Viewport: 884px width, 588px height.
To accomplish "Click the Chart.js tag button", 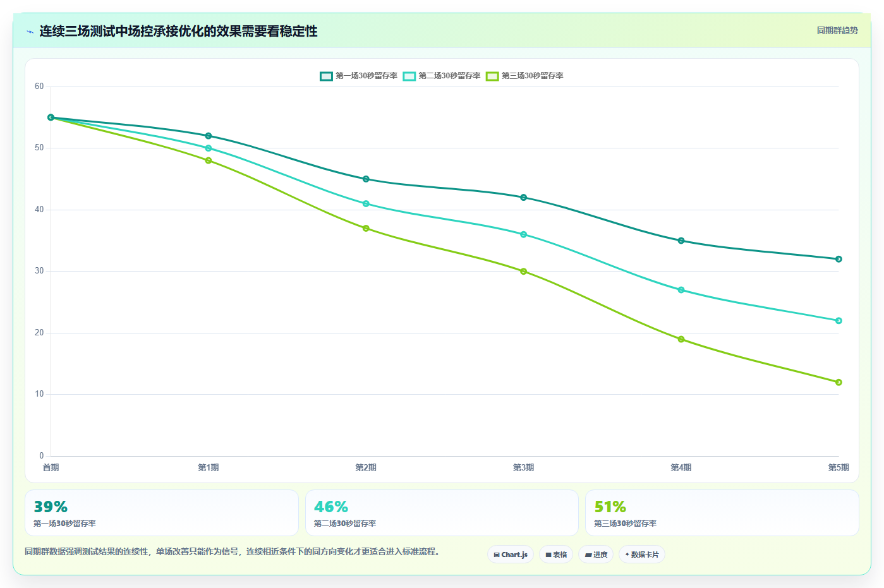I will 511,555.
